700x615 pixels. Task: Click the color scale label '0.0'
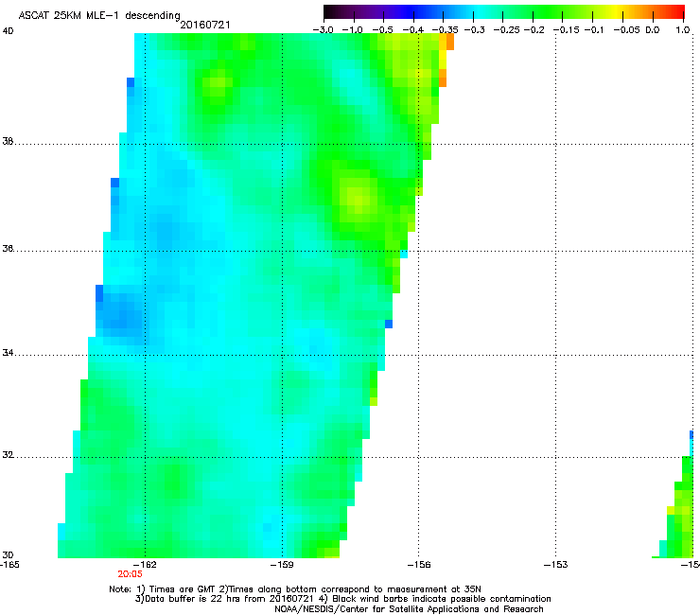point(653,30)
